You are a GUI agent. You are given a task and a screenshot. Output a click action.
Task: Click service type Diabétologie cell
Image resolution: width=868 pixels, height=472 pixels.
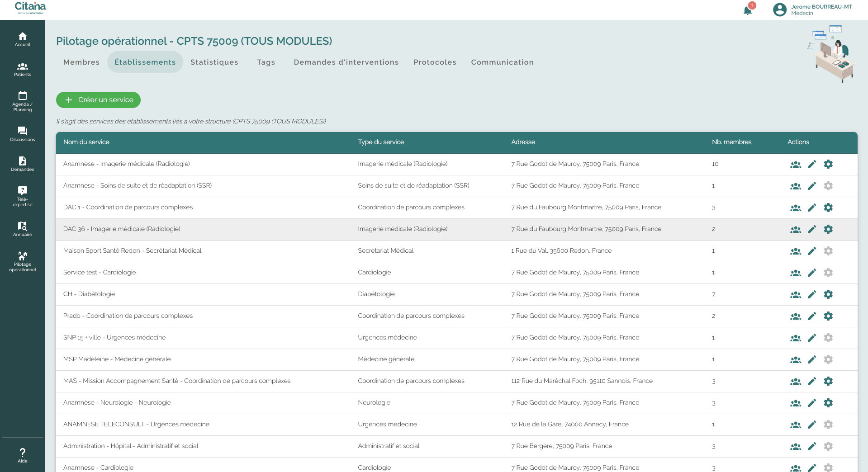coord(376,294)
